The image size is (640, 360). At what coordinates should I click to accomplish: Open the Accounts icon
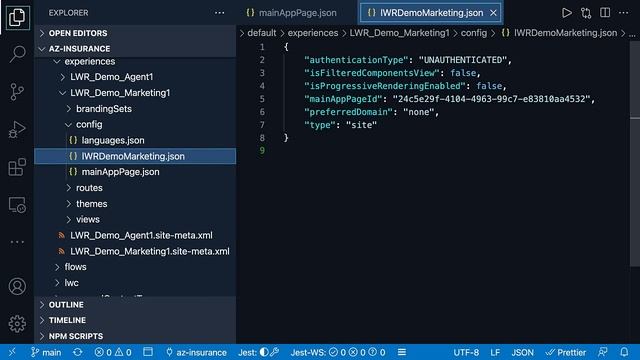coord(17,287)
